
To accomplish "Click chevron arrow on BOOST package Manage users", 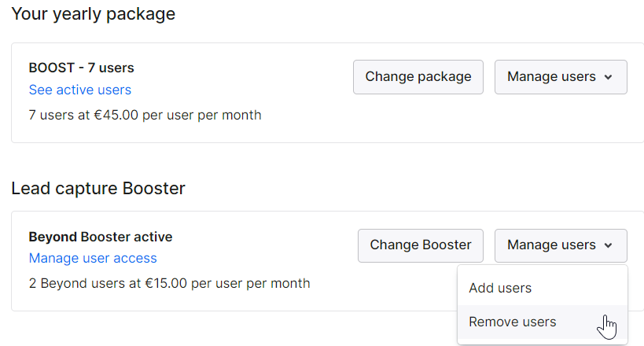I will click(x=609, y=77).
